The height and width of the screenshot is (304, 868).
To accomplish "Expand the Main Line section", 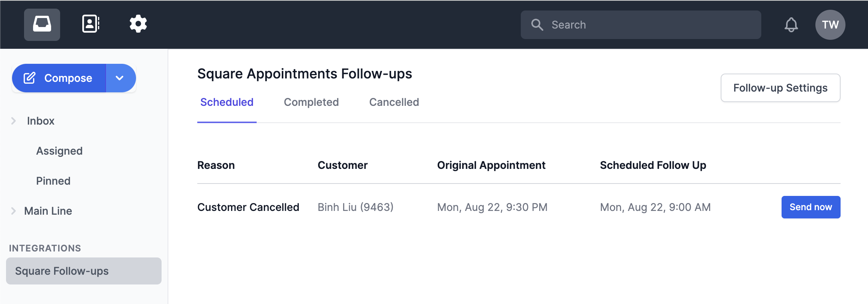I will click(14, 211).
